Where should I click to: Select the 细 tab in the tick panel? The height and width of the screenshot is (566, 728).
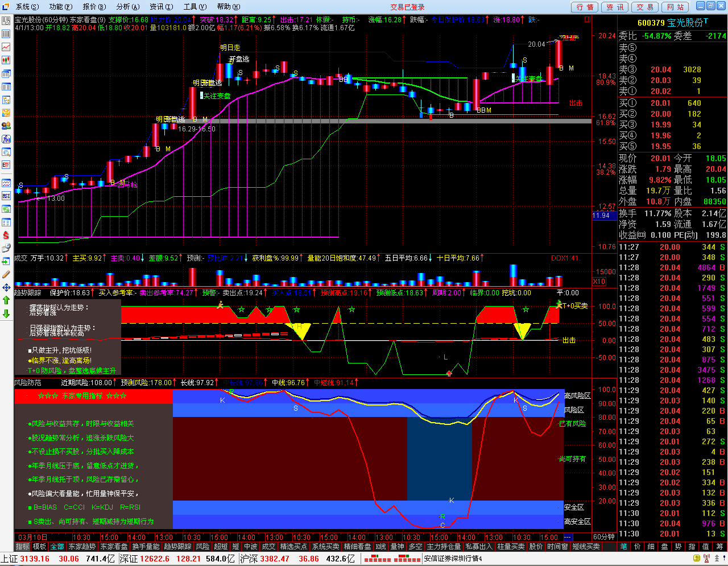(651, 547)
